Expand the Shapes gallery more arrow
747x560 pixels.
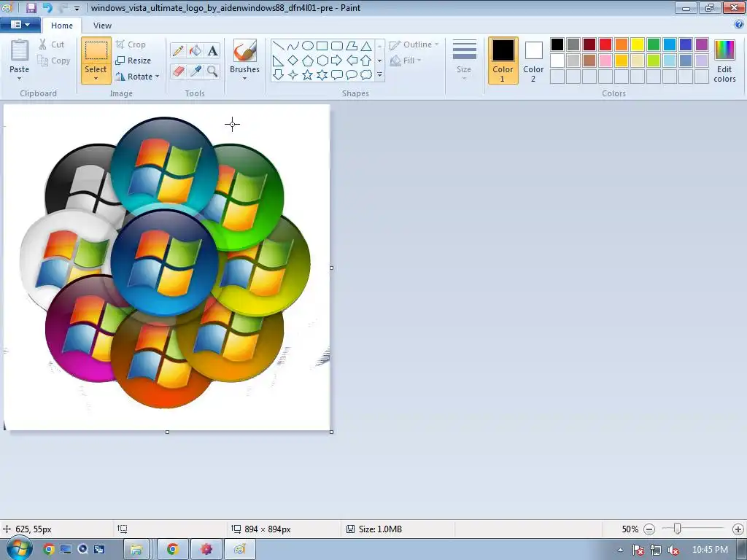[x=379, y=75]
